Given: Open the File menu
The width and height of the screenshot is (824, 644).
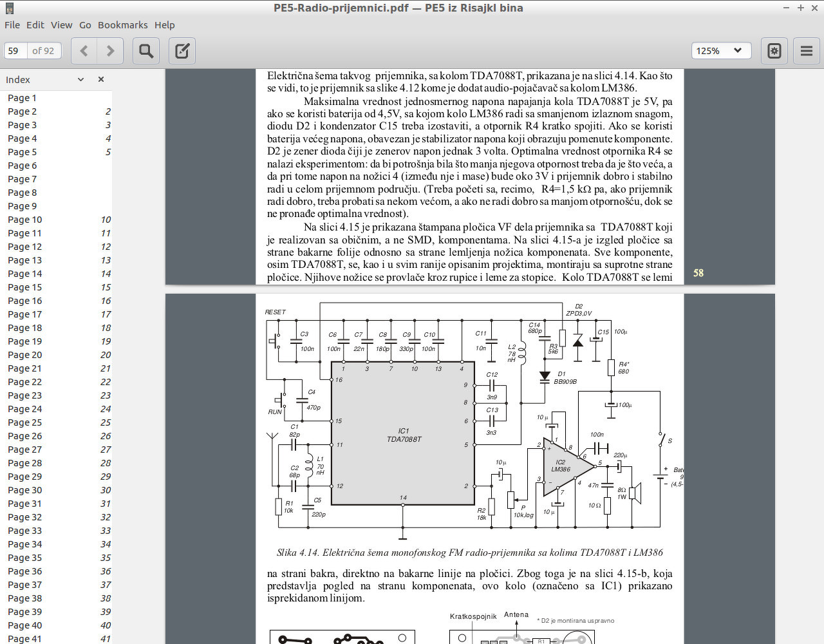Looking at the screenshot, I should (x=12, y=25).
